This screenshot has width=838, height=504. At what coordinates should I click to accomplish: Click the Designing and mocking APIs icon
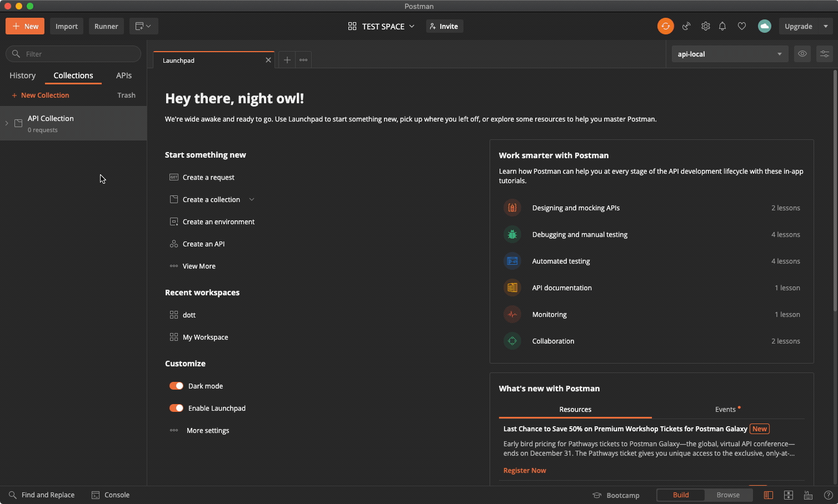(x=512, y=208)
